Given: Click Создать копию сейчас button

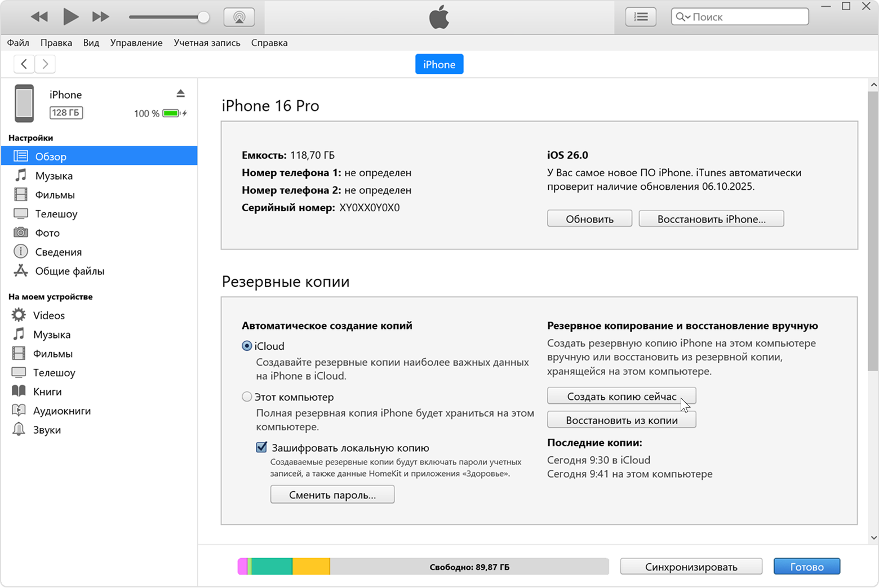Looking at the screenshot, I should [x=621, y=395].
